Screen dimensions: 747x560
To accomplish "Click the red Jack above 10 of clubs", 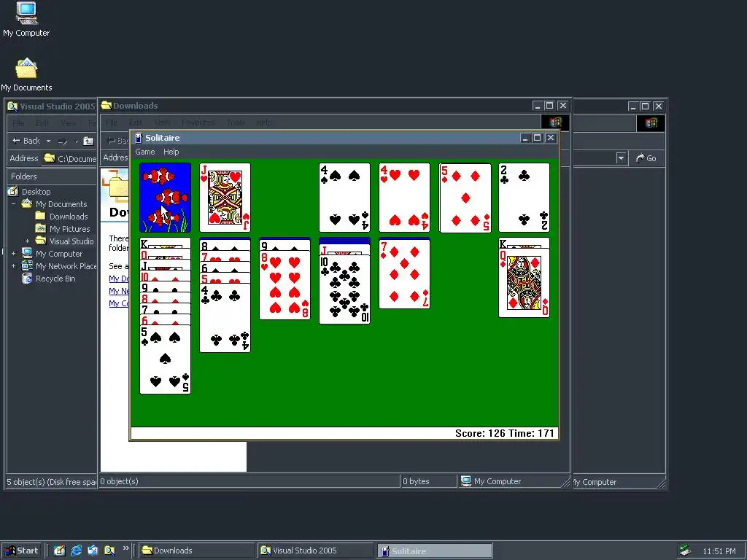I will (x=344, y=249).
